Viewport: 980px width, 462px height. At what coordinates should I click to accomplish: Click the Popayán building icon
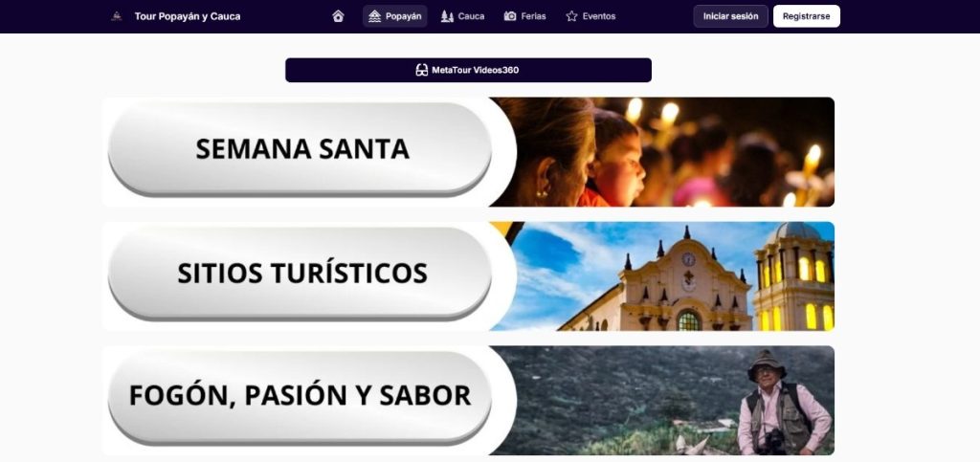tap(374, 16)
